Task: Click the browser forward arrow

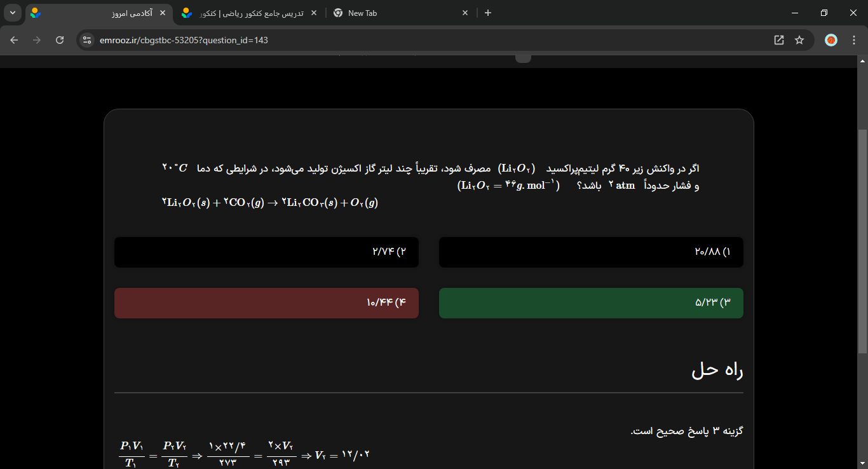Action: point(37,40)
